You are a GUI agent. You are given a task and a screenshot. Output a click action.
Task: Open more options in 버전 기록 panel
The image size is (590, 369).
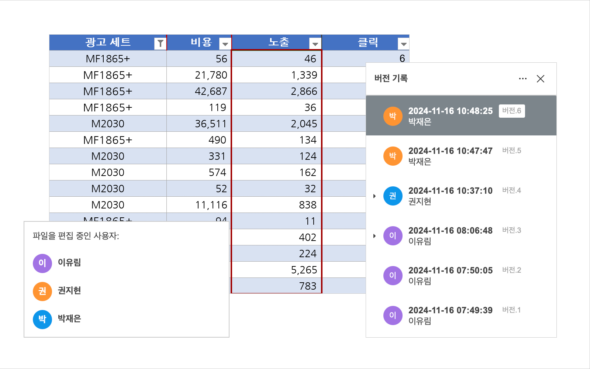click(x=523, y=79)
